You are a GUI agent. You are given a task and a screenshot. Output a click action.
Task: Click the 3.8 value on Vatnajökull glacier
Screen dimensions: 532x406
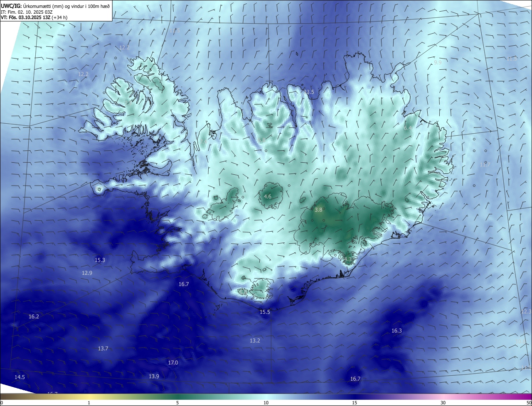tap(318, 210)
